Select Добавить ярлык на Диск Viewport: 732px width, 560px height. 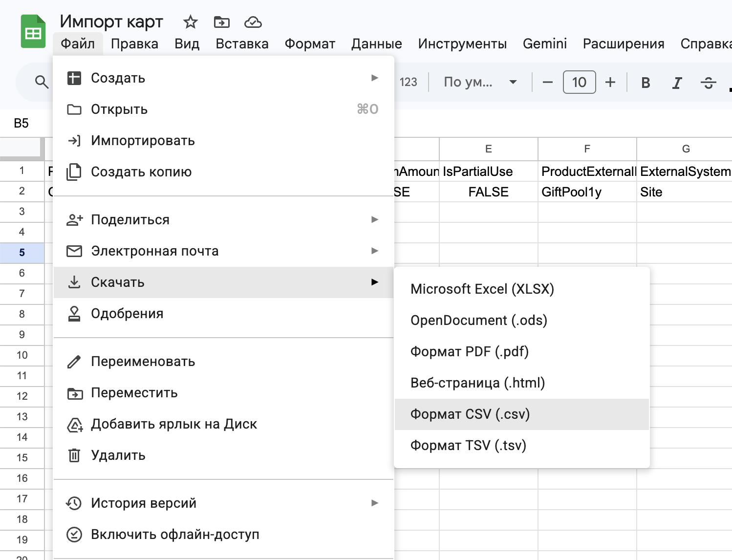tap(223, 424)
